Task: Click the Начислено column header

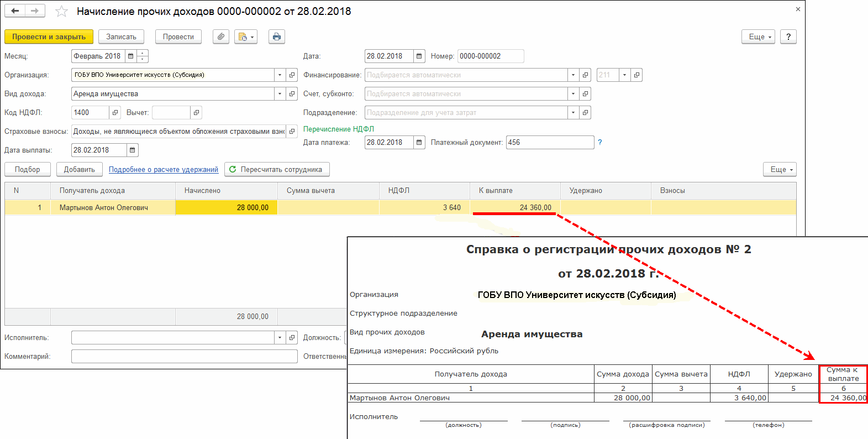Action: point(226,190)
